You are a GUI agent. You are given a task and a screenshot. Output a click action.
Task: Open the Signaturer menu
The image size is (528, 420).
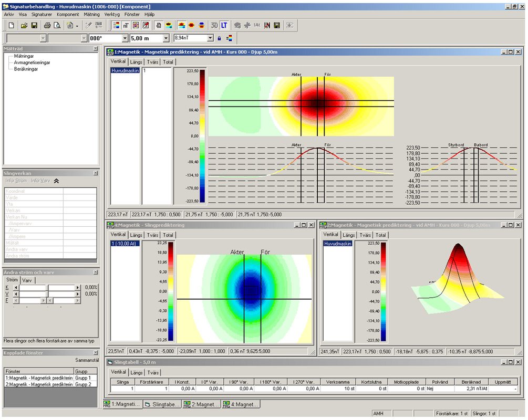(x=42, y=15)
